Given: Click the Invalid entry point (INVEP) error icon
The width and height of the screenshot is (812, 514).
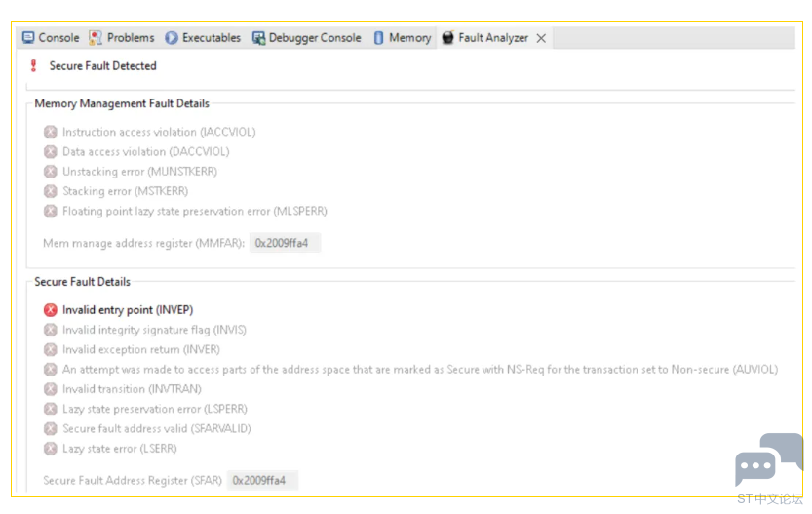Looking at the screenshot, I should tap(51, 310).
